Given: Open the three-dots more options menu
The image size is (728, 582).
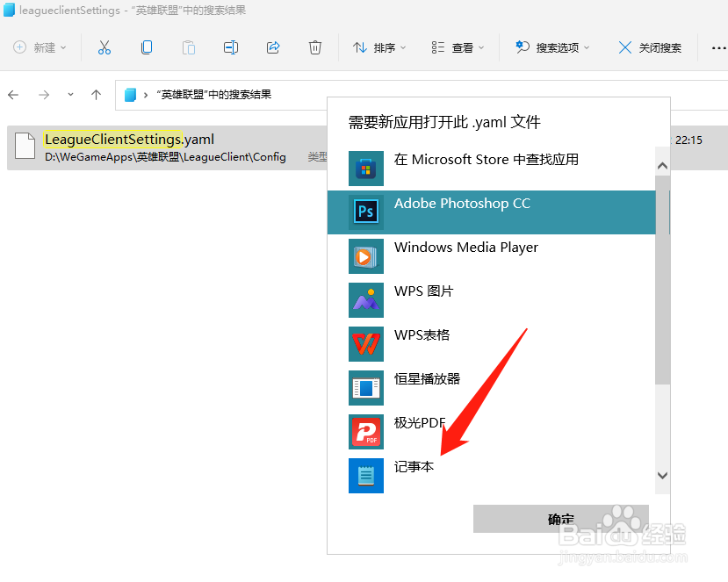Looking at the screenshot, I should 718,47.
